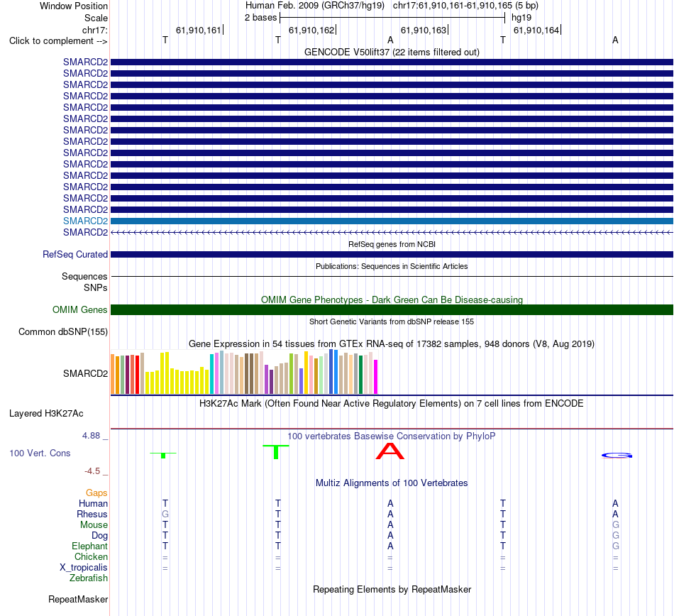The width and height of the screenshot is (674, 616).
Task: Click the last A in the complement base row
Action: [615, 40]
